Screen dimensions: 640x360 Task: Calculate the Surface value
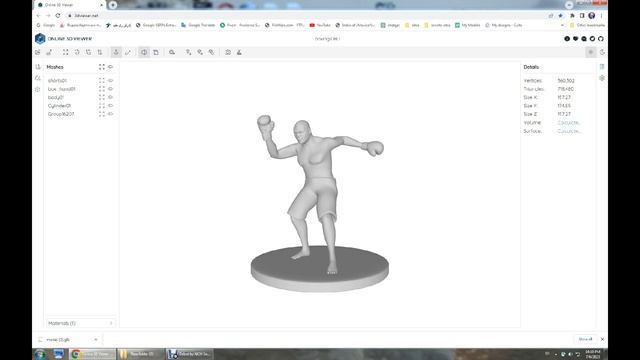coord(569,131)
